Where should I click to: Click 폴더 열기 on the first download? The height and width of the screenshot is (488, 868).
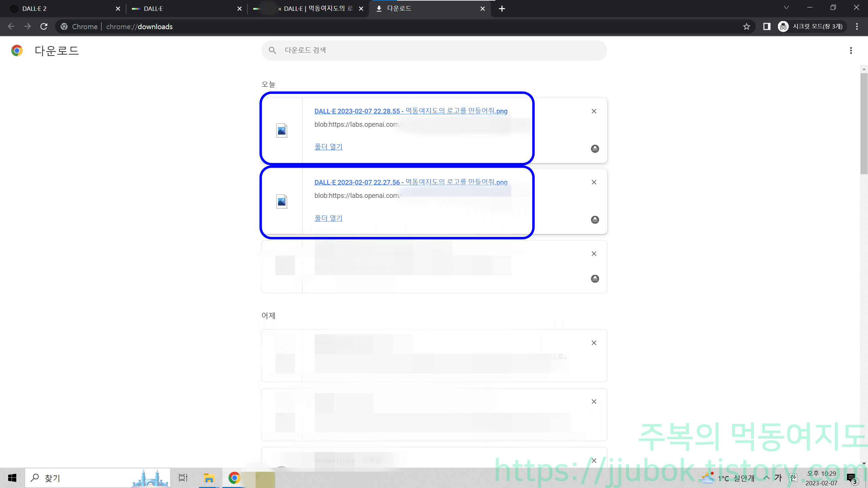[x=328, y=146]
